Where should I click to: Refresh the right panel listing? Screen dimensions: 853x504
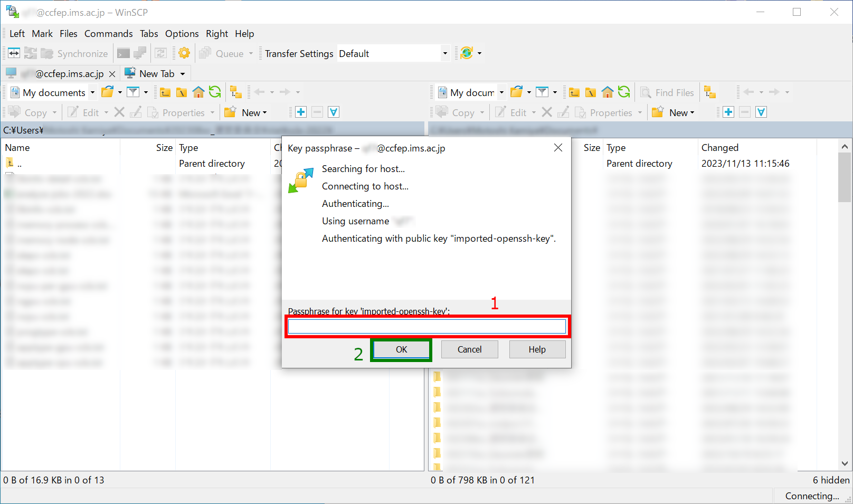coord(624,92)
